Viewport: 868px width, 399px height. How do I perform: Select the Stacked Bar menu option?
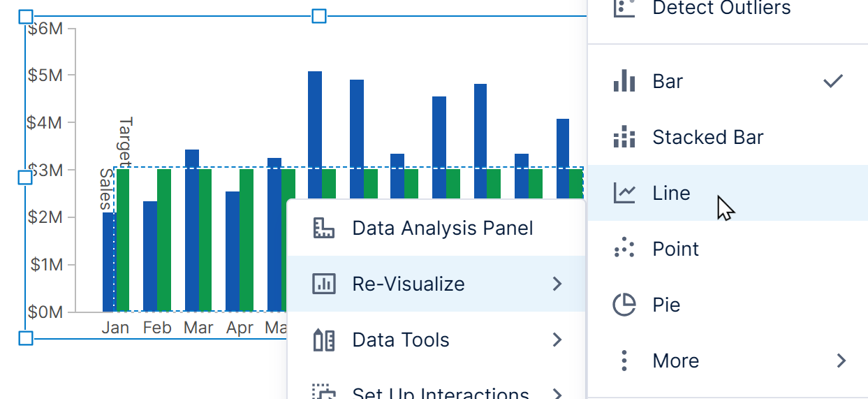(x=707, y=137)
